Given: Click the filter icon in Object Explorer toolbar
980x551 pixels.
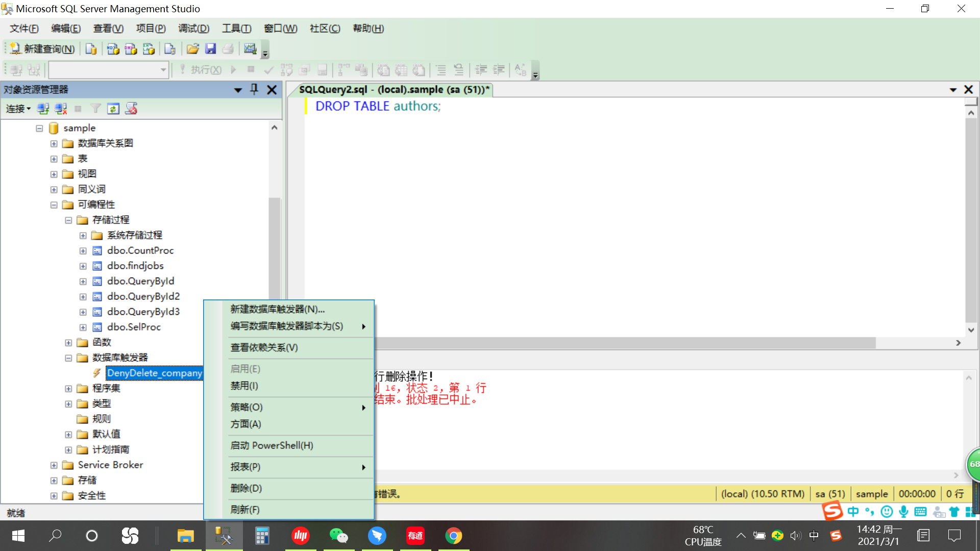Looking at the screenshot, I should [x=95, y=109].
